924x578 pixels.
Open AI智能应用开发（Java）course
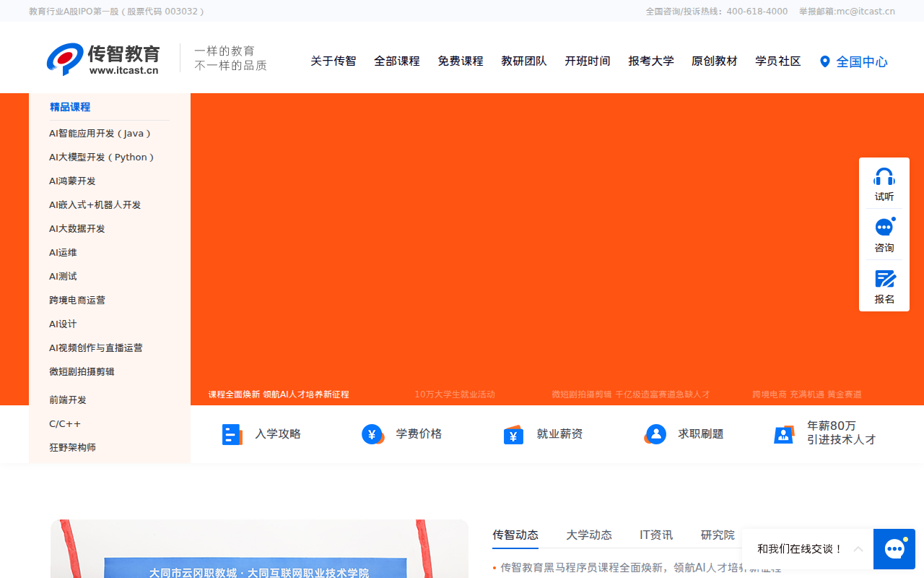pos(100,134)
